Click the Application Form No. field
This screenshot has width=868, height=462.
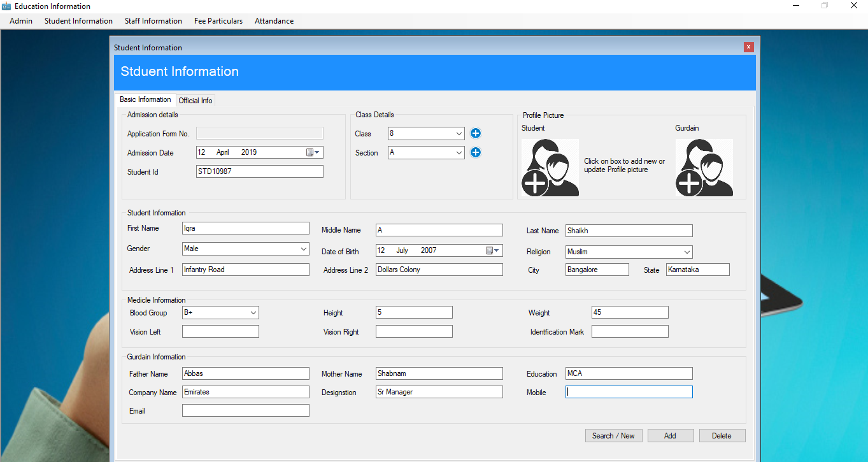click(260, 133)
